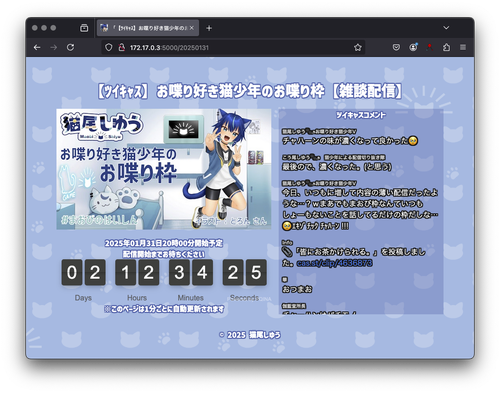This screenshot has width=500, height=393.
Task: Click the auto-refresh notice このページは1分ごとに自動更新されます
Action: (x=164, y=309)
